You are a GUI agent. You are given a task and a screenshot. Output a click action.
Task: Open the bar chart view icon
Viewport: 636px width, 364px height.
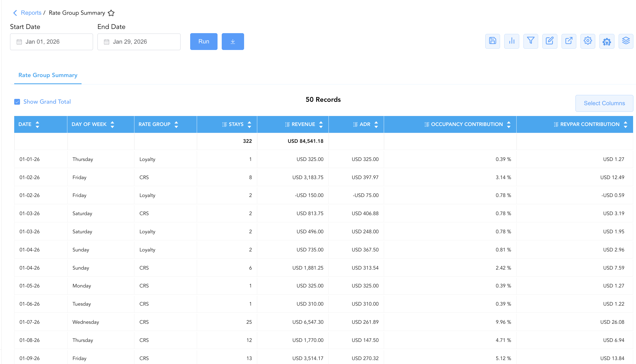pyautogui.click(x=512, y=41)
